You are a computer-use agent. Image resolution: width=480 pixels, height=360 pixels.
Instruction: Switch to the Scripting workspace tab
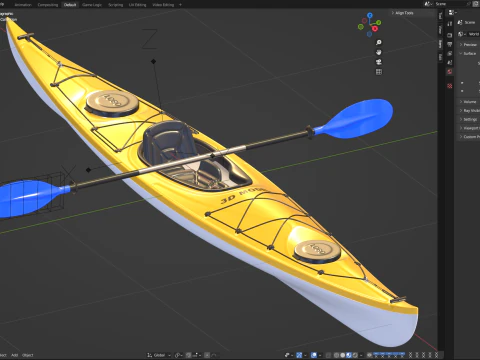click(x=116, y=5)
